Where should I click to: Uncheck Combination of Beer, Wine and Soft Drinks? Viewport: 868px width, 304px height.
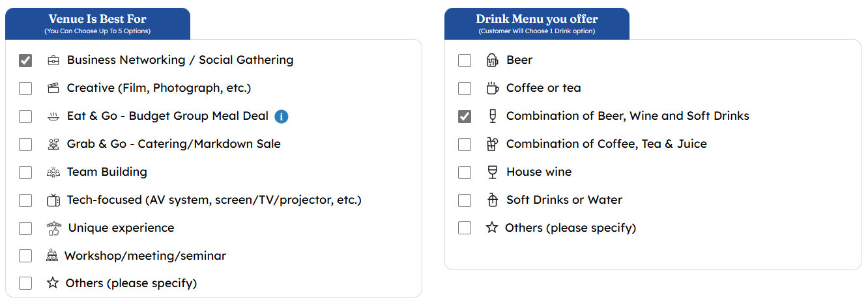pyautogui.click(x=465, y=117)
